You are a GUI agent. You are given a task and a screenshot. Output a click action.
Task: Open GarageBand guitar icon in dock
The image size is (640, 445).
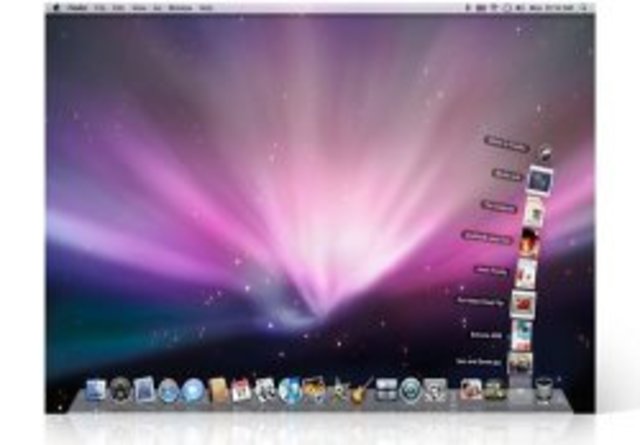coord(361,390)
